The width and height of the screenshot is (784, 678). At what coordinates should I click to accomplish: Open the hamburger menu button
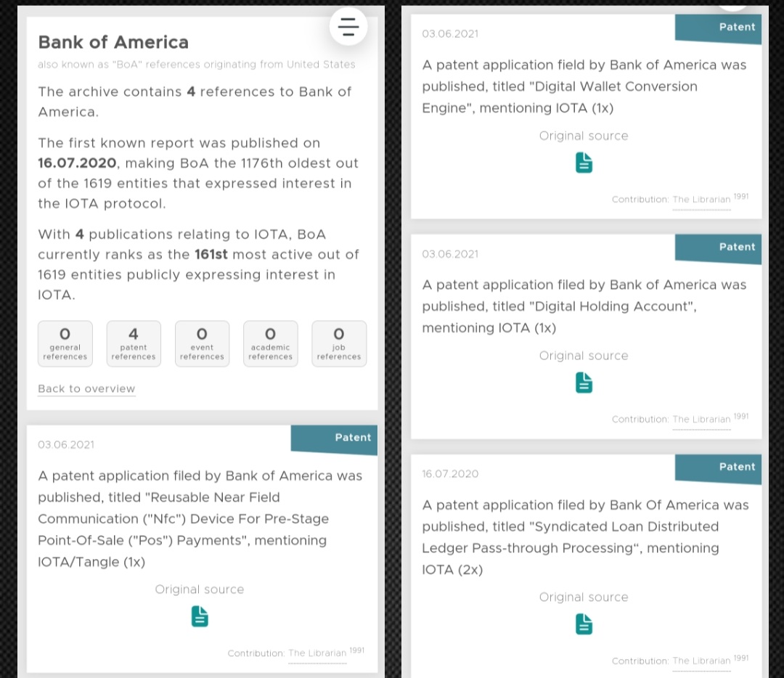348,27
